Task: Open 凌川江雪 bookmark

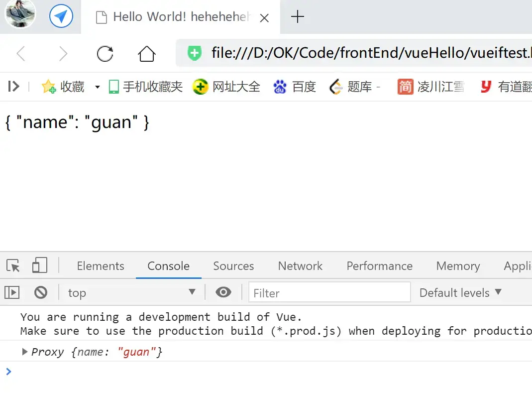Action: (x=430, y=87)
